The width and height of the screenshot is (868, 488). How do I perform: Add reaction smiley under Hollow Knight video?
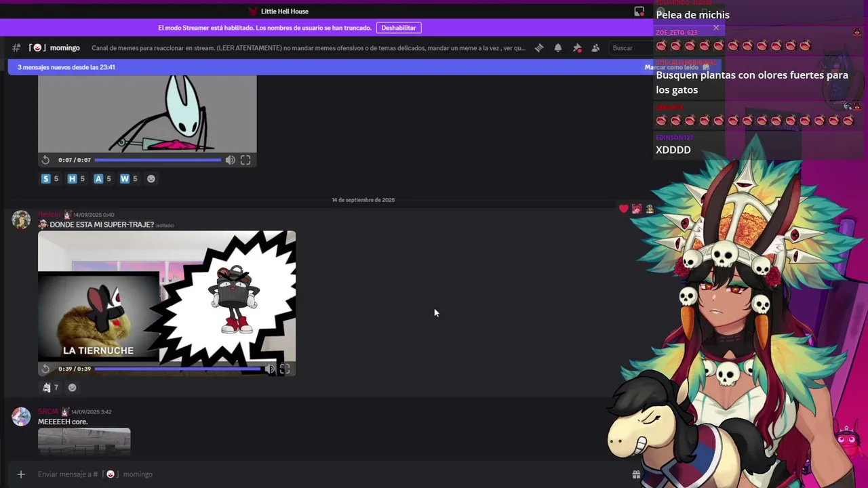pos(151,179)
